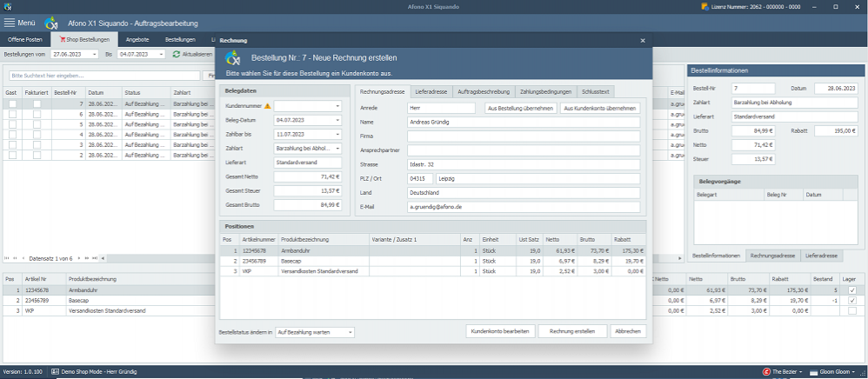Switch to Auftragsbeschreibung tab
Image resolution: width=868 pixels, height=379 pixels.
coord(484,92)
